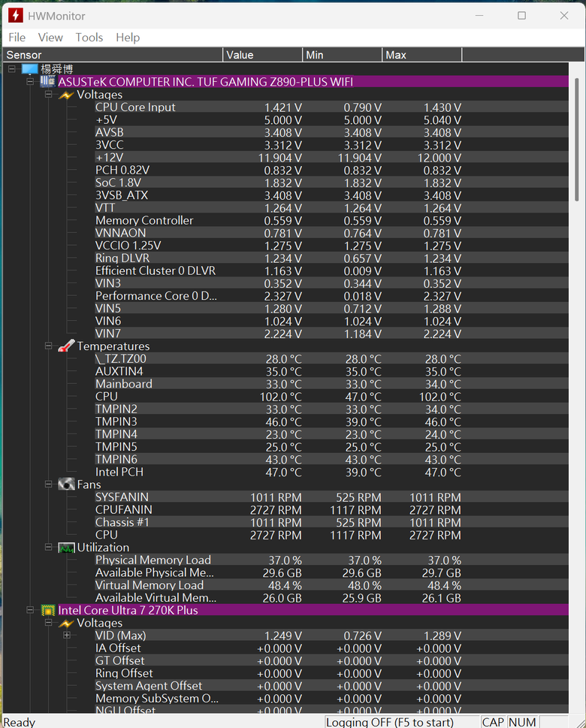Open the File menu
This screenshot has width=586, height=728.
17,37
